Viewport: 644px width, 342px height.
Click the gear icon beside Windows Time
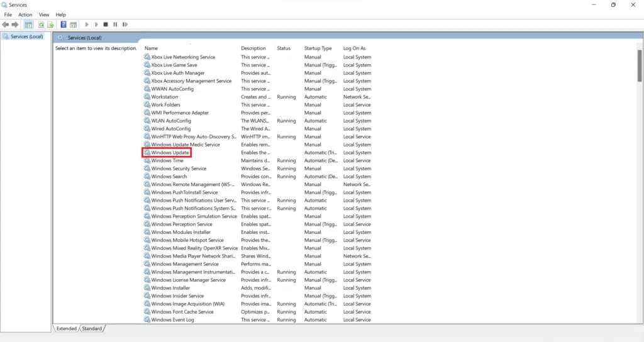click(x=147, y=160)
